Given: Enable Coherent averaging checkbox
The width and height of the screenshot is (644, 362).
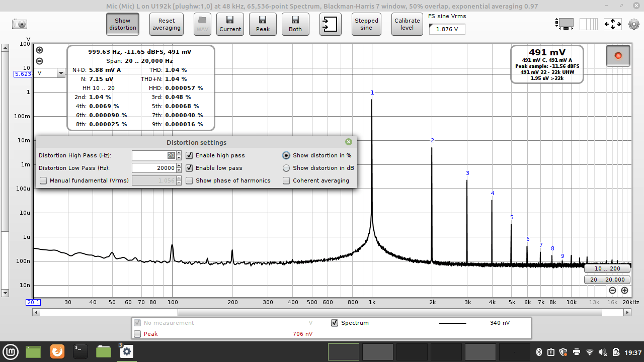Looking at the screenshot, I should 286,180.
